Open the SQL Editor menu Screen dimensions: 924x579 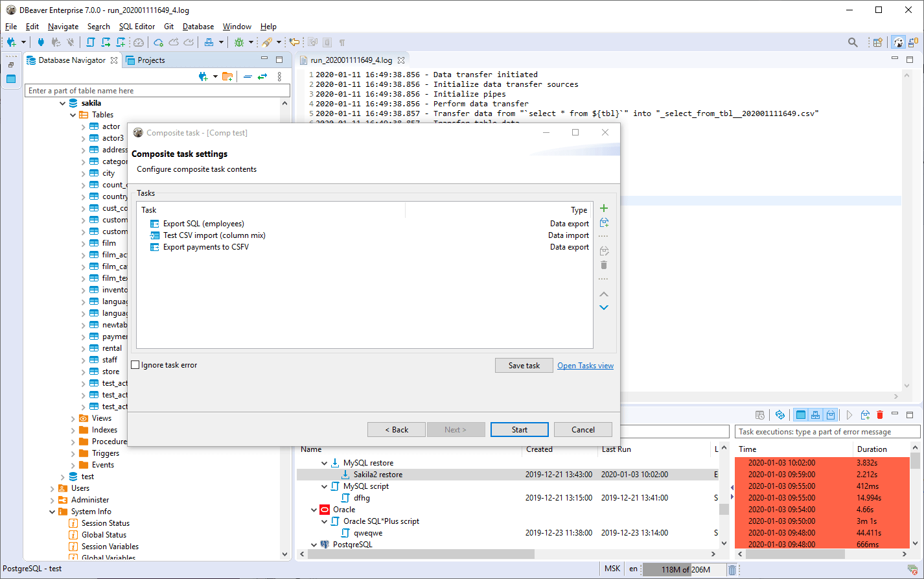tap(137, 27)
